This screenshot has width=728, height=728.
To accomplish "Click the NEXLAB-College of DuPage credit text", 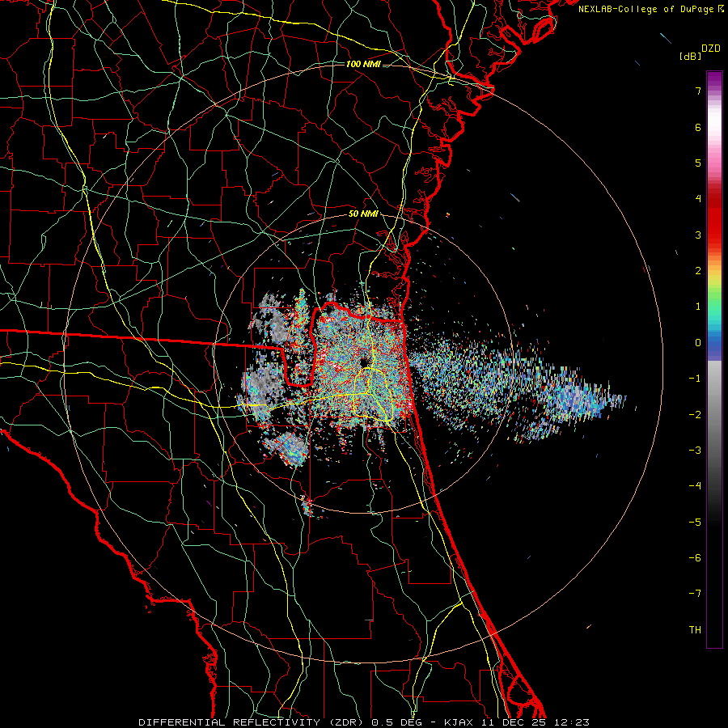I will click(647, 9).
